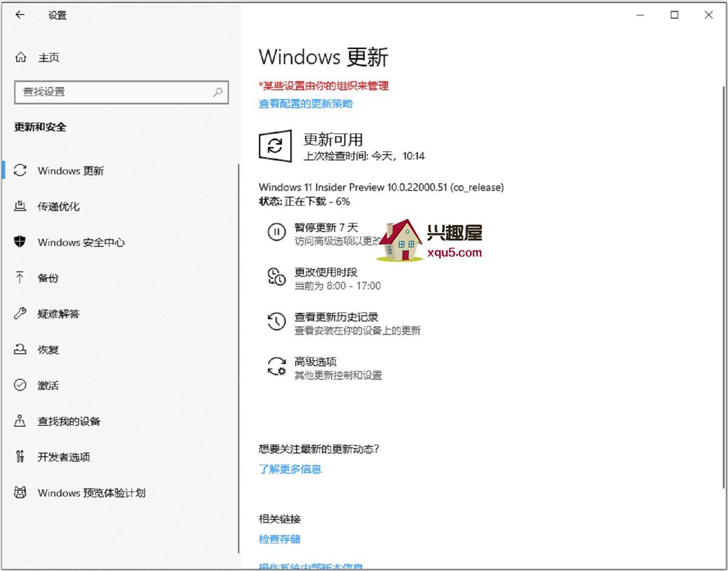Open the 传递优化 page
728x571 pixels.
point(59,206)
